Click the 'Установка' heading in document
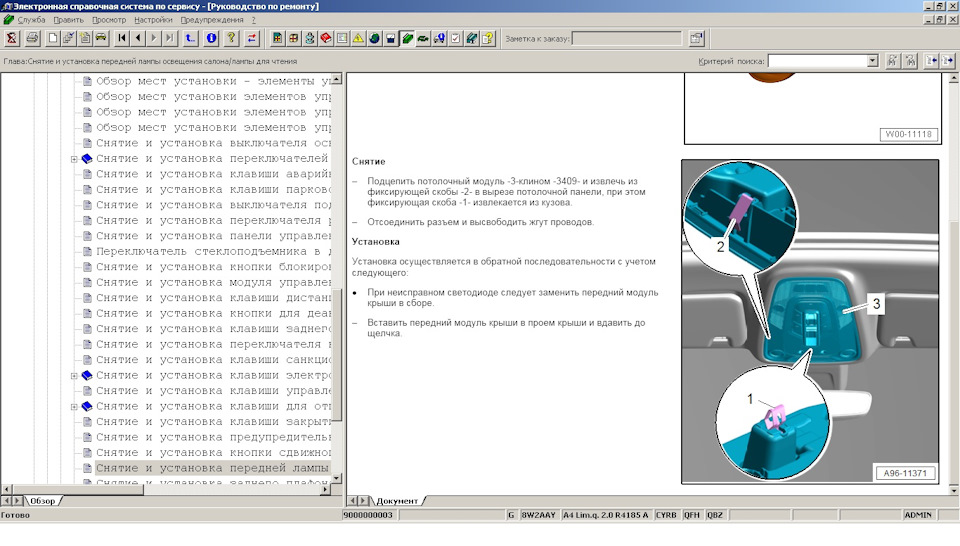The width and height of the screenshot is (960, 546). pyautogui.click(x=375, y=242)
